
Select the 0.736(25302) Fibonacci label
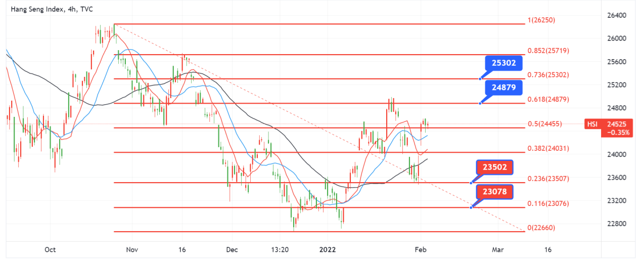(548, 74)
